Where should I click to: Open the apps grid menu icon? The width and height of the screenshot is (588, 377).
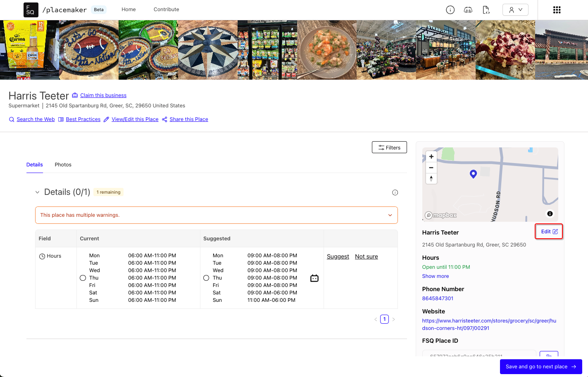(x=557, y=10)
